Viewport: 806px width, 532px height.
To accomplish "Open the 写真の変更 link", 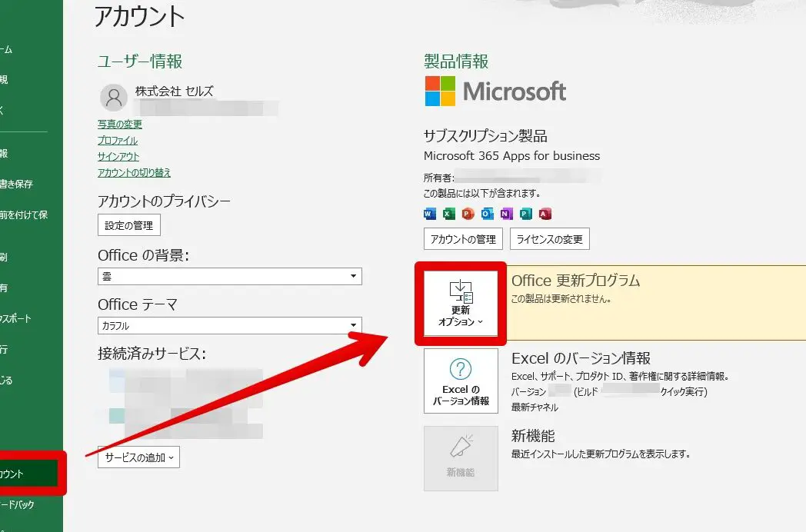I will point(120,124).
